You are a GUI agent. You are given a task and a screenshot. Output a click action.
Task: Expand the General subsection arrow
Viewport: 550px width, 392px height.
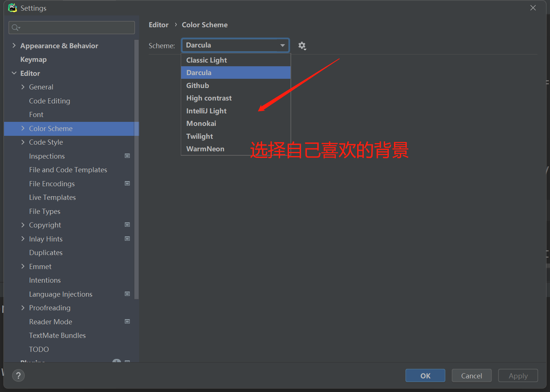(23, 87)
